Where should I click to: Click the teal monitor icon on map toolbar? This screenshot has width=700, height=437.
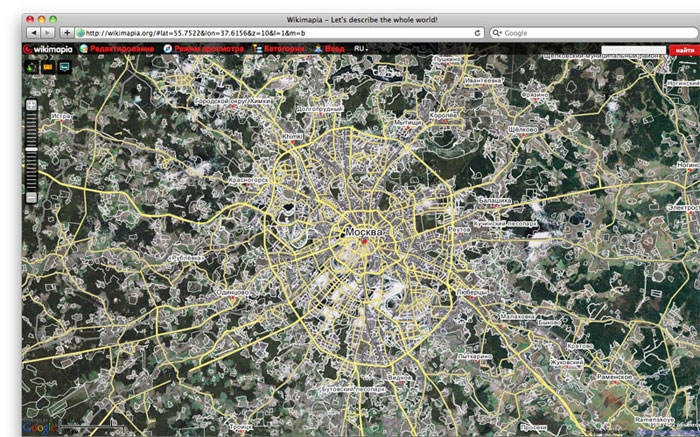pyautogui.click(x=64, y=68)
